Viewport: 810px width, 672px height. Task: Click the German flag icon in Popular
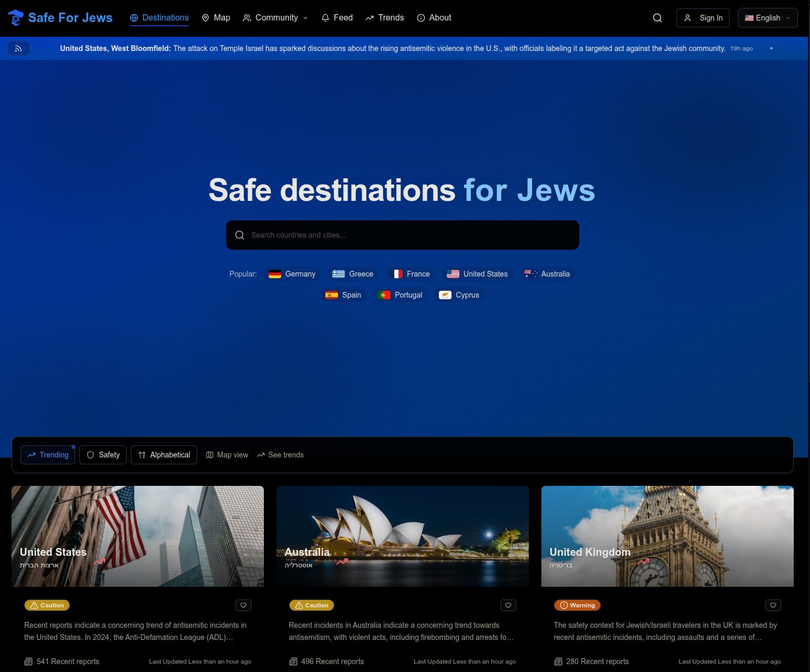pos(275,274)
